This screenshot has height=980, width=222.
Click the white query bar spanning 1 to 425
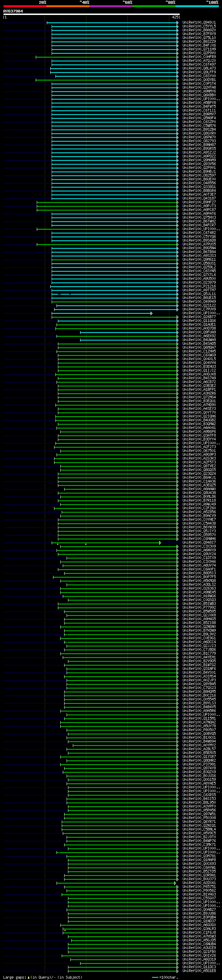point(92,14)
